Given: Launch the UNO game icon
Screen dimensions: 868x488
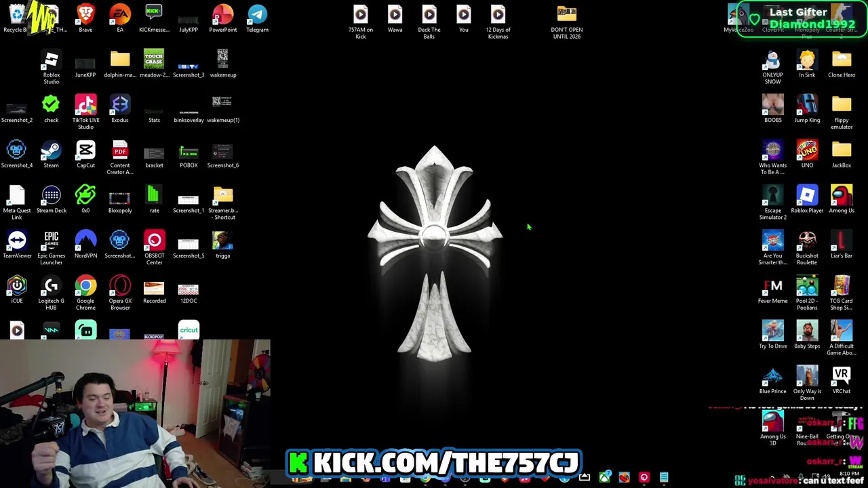Looking at the screenshot, I should (807, 154).
